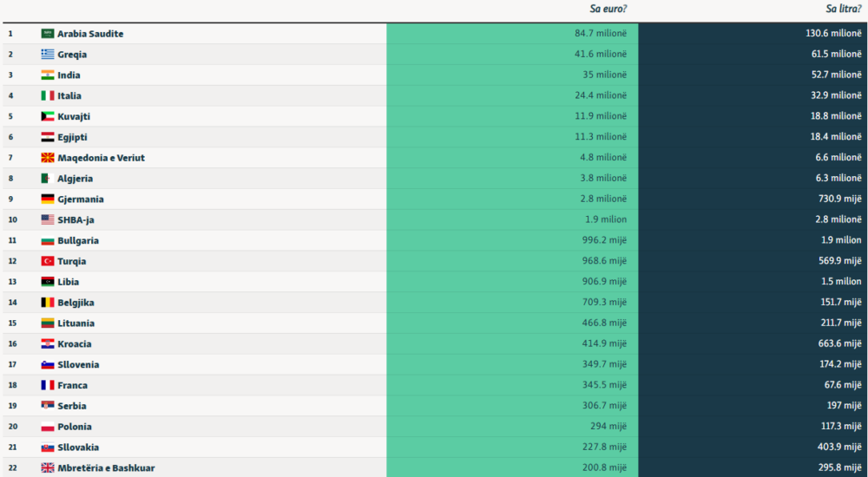
Task: Sort table by 'Sa litra?' column header
Action: coord(843,10)
